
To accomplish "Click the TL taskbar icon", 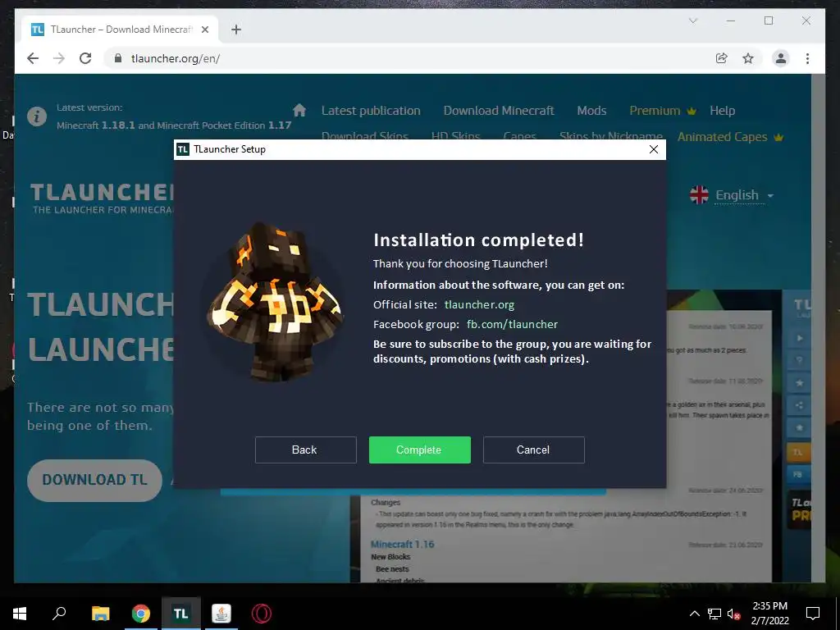I will pos(181,614).
